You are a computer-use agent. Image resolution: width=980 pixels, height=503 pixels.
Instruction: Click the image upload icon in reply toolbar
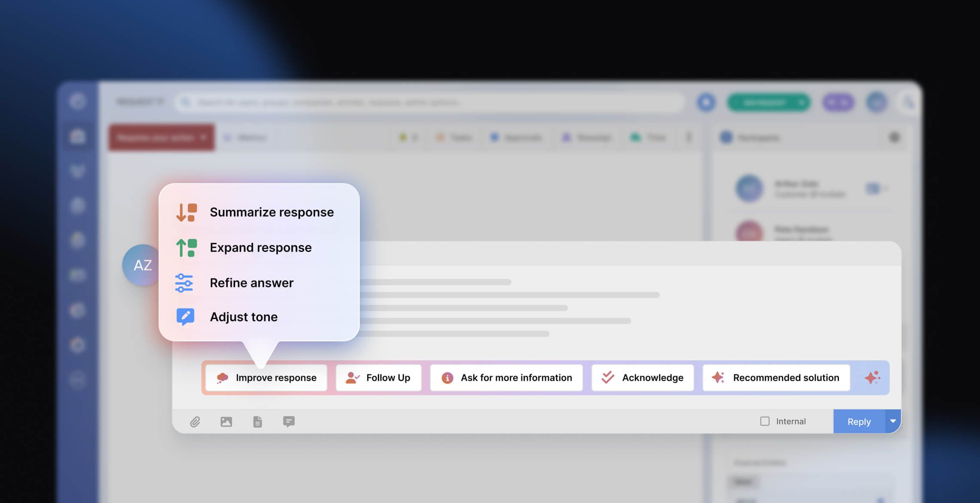point(227,422)
